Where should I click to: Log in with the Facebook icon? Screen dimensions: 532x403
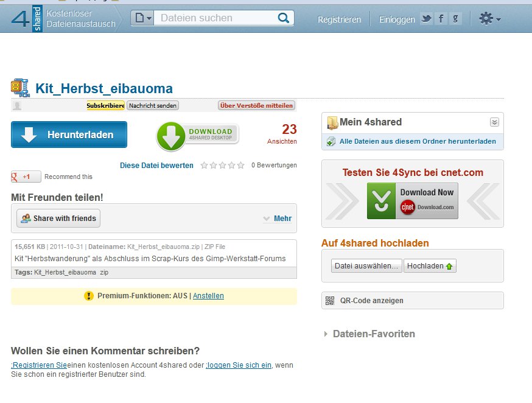click(x=441, y=18)
